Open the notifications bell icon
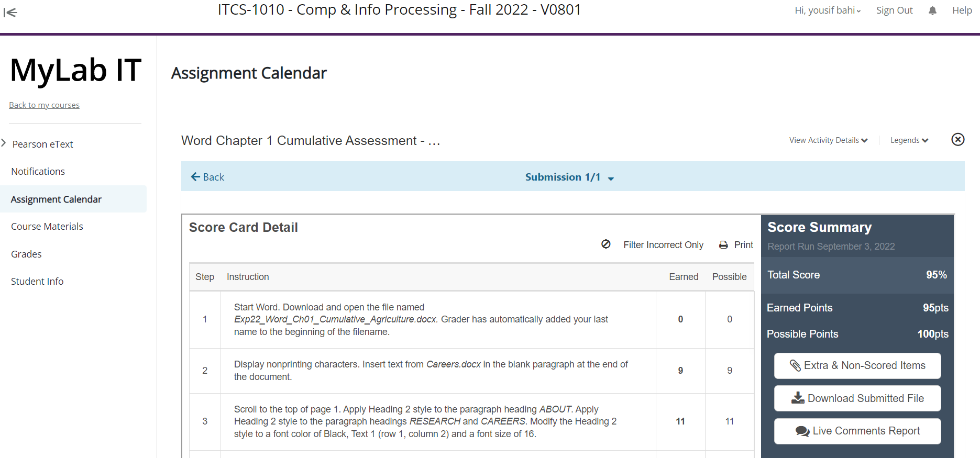Screen dimensions: 980x458 932,10
